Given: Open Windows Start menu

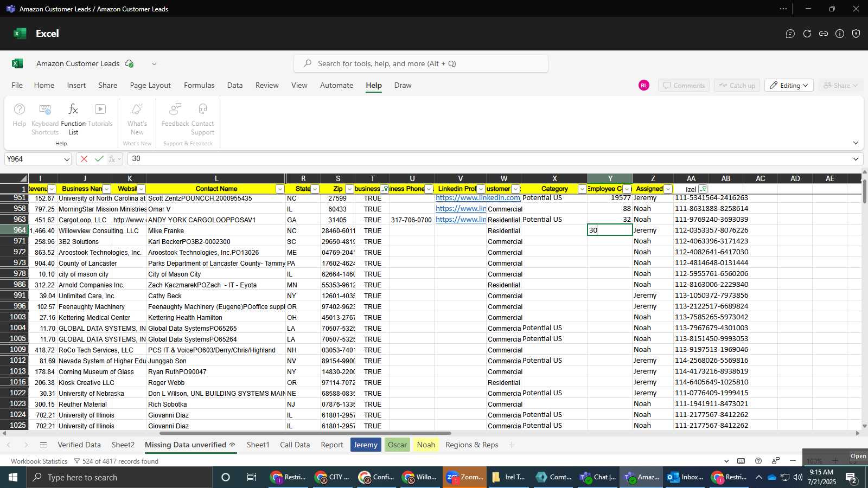Looking at the screenshot, I should coord(13,477).
